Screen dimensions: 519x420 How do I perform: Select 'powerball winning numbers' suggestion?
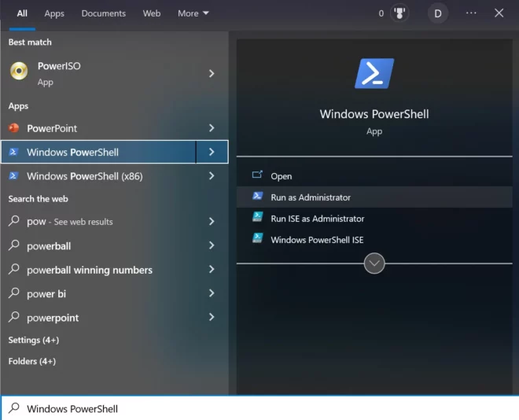[x=99, y=270]
